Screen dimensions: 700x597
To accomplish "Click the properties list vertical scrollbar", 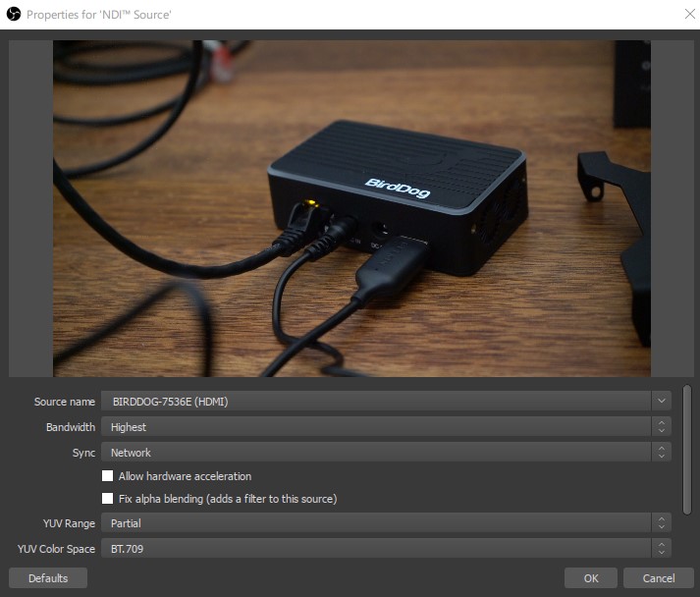I will pyautogui.click(x=686, y=448).
